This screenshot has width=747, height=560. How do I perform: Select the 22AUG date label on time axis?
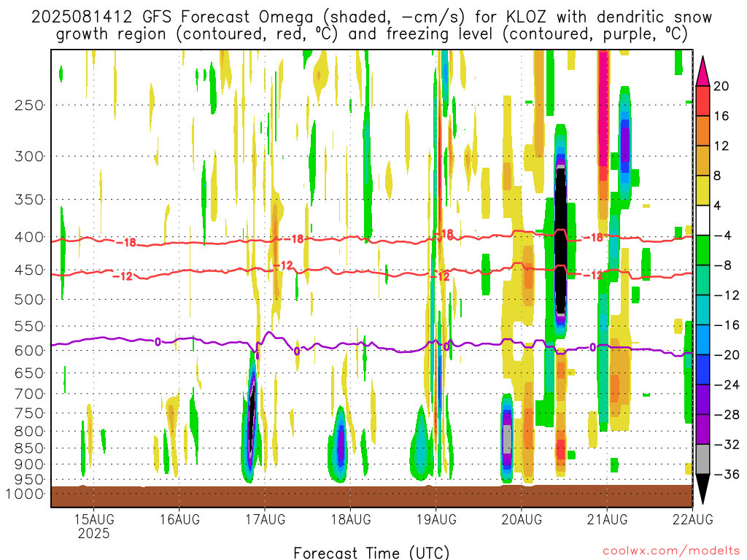[693, 519]
